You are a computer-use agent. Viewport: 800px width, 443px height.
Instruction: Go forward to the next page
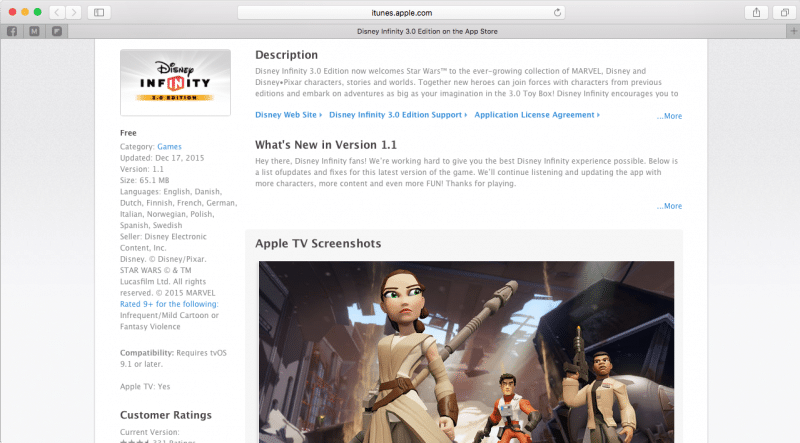pos(74,12)
